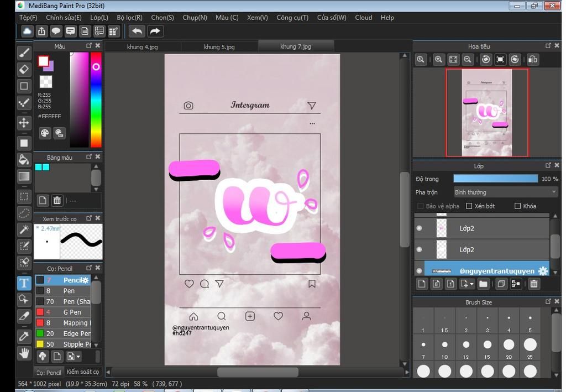Screen dimensions: 566x392
Task: Close the Màu color panel
Action: pos(97,46)
